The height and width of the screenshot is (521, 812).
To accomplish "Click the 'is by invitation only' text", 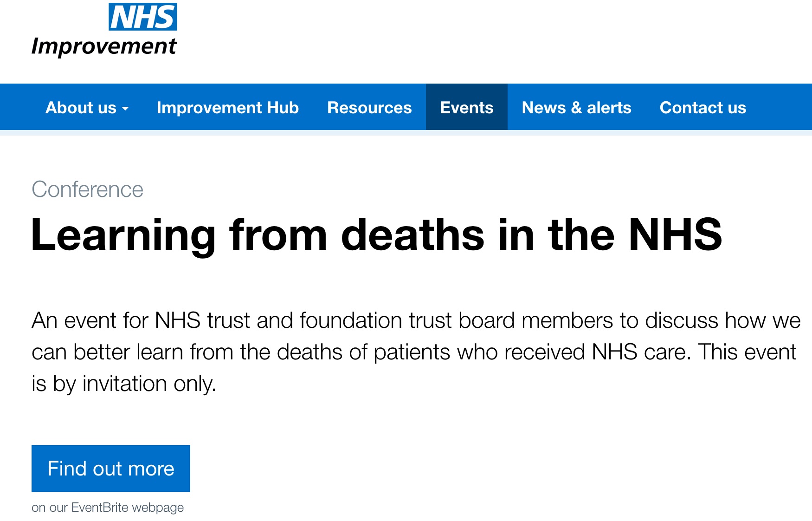I will click(123, 384).
